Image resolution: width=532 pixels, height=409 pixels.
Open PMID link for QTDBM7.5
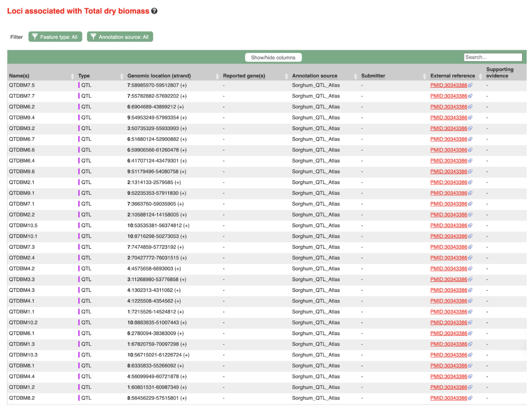449,85
